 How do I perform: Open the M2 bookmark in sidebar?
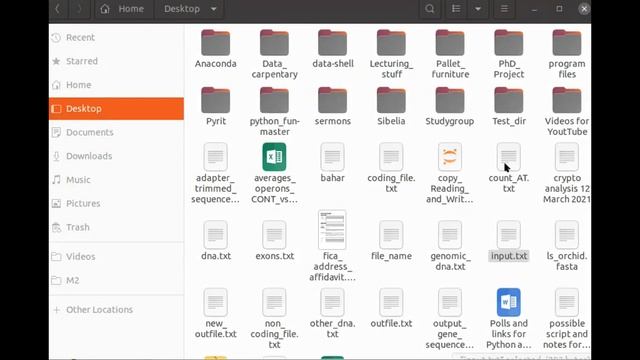point(116,280)
